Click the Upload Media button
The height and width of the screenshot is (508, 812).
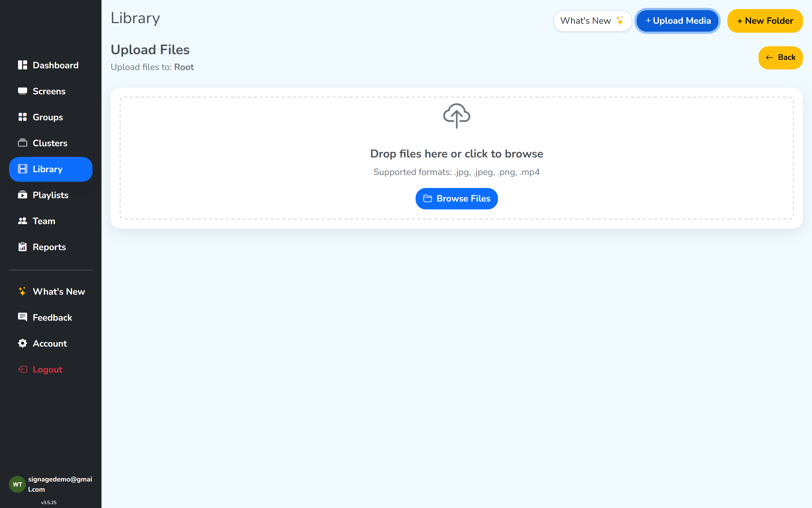click(678, 21)
